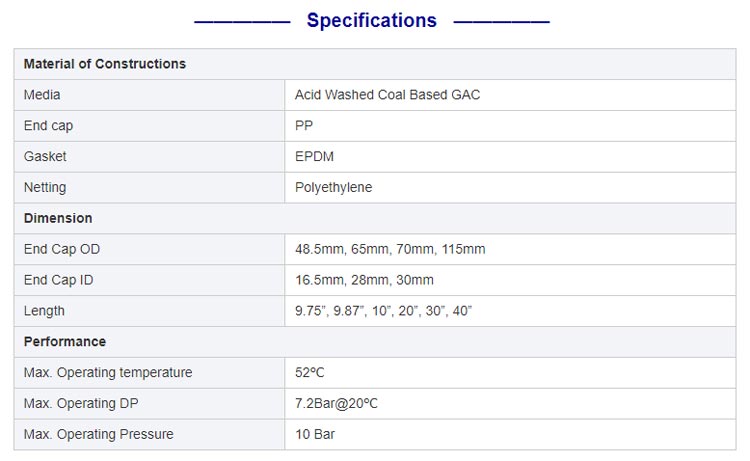The width and height of the screenshot is (750, 461).
Task: Select the EPDM value
Action: pos(314,156)
